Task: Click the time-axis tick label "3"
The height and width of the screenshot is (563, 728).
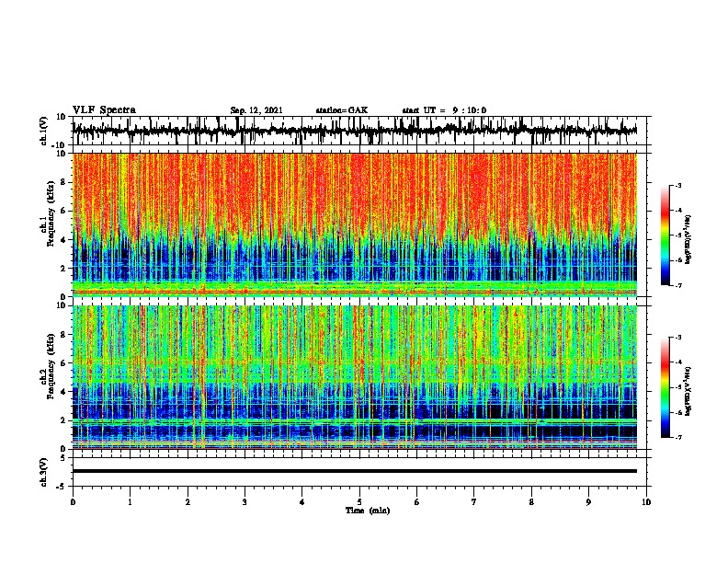Action: pos(245,502)
